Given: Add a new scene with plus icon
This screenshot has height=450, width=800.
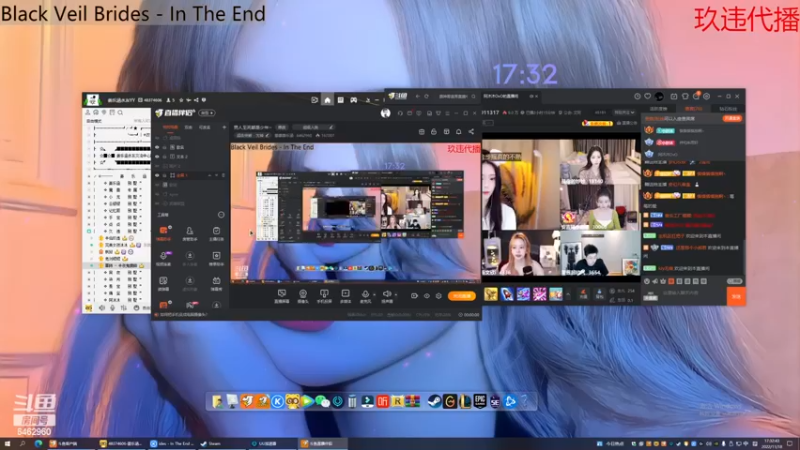Looking at the screenshot, I should [224, 127].
